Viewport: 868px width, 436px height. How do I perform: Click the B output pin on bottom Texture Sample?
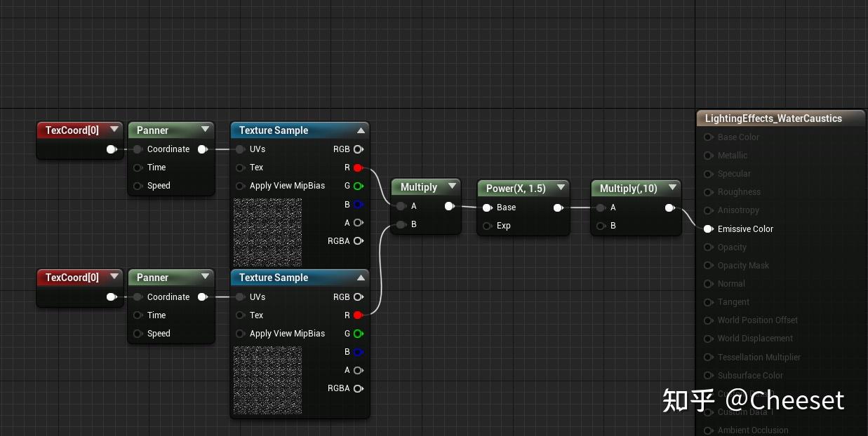click(358, 352)
